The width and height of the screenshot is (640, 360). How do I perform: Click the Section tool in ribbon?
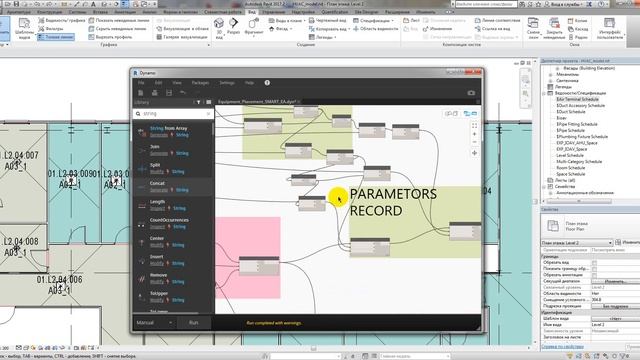pos(233,26)
